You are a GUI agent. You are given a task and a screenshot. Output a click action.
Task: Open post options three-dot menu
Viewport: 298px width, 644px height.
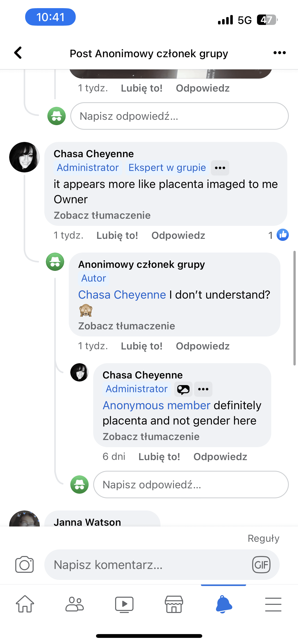click(279, 53)
